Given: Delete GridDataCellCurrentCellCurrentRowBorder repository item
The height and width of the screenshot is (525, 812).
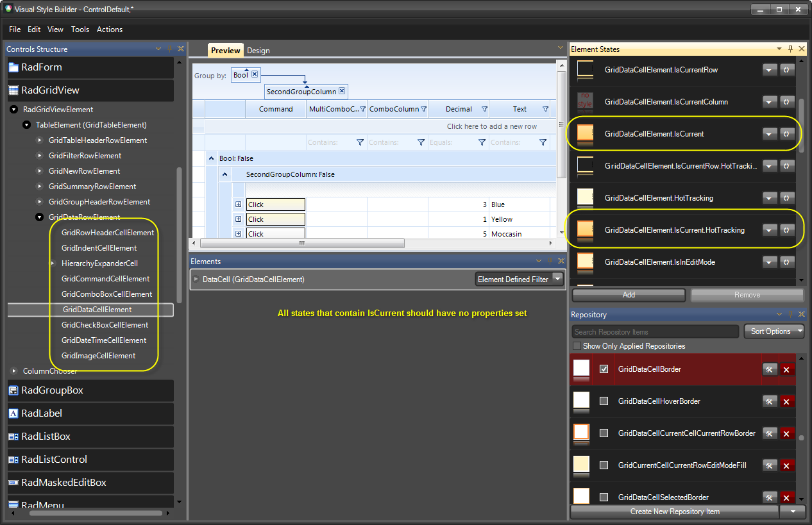Looking at the screenshot, I should pyautogui.click(x=787, y=433).
